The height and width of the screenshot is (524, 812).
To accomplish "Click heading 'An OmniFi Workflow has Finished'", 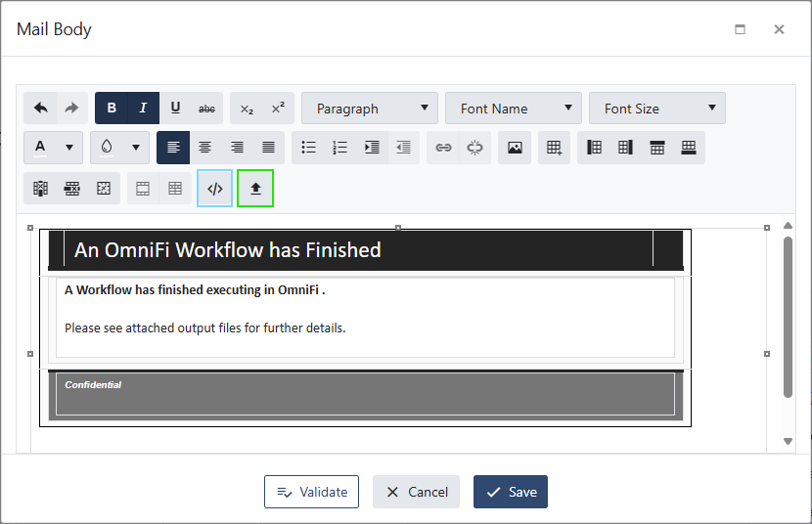I will [228, 250].
